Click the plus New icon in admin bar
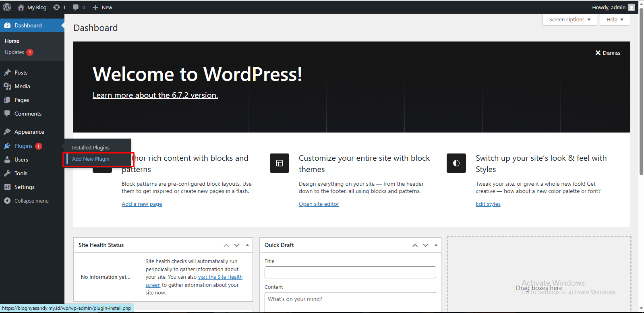This screenshot has height=313, width=644. (95, 7)
